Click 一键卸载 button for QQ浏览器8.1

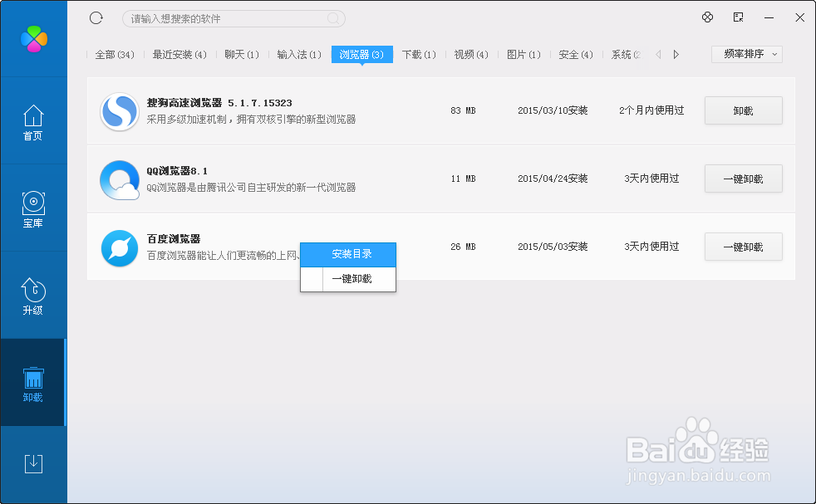tap(743, 179)
